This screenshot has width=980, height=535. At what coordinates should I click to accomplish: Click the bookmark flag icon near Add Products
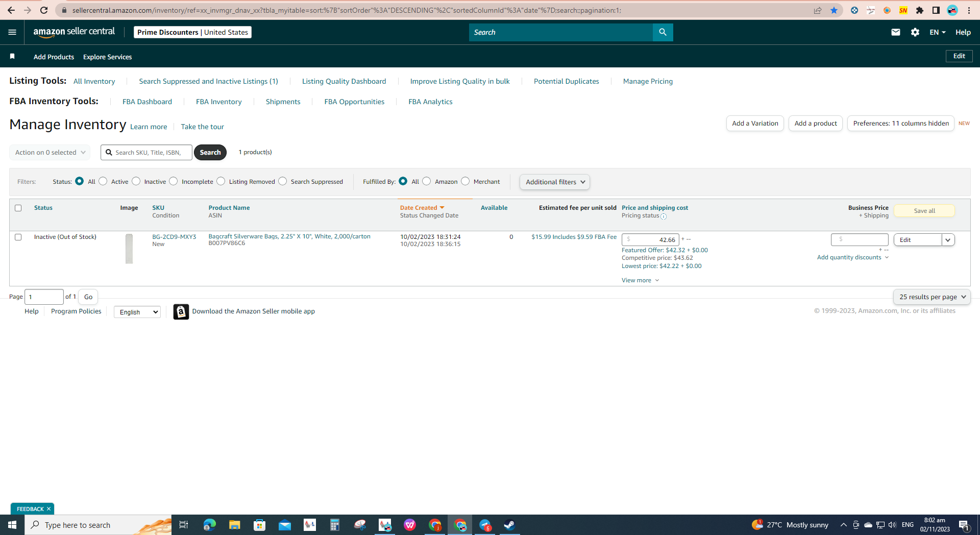12,56
